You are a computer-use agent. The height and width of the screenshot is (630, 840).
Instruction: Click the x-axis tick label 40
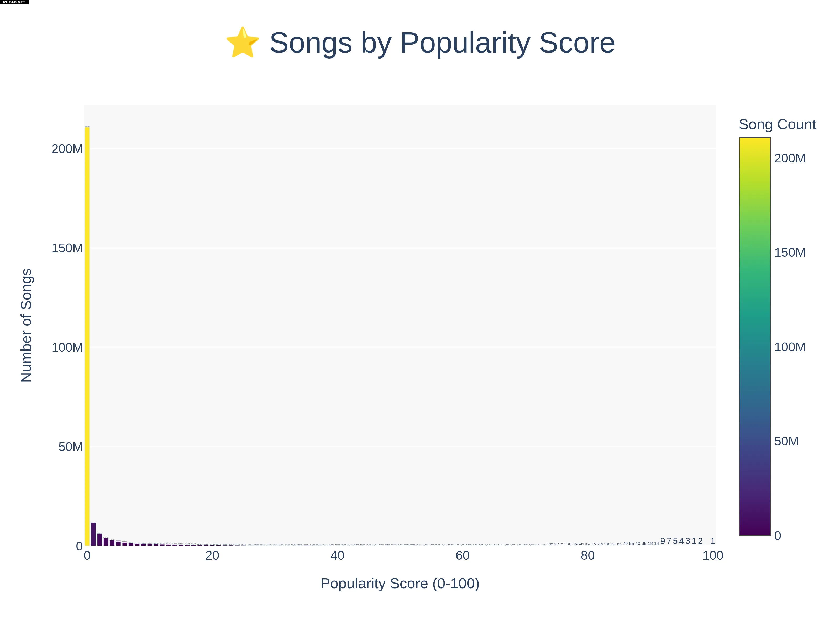tap(337, 555)
